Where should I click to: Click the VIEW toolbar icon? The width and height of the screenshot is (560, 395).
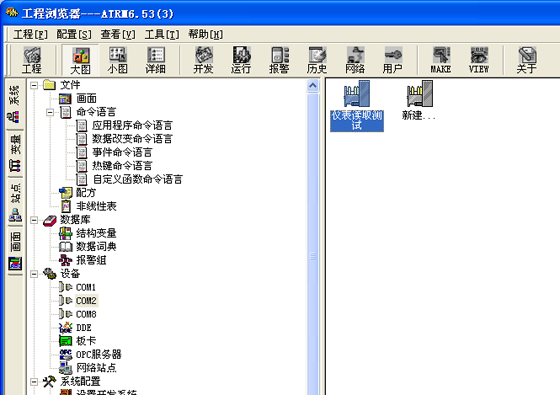pos(479,60)
